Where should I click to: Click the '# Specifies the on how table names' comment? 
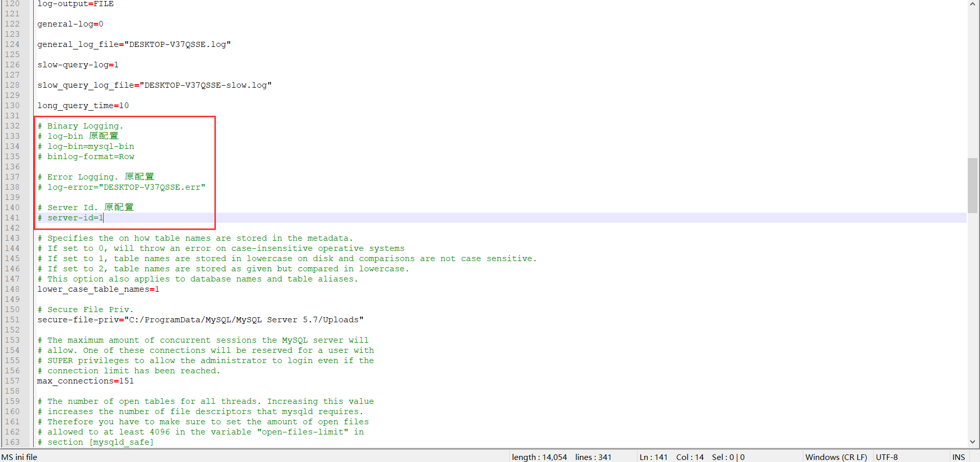[195, 238]
